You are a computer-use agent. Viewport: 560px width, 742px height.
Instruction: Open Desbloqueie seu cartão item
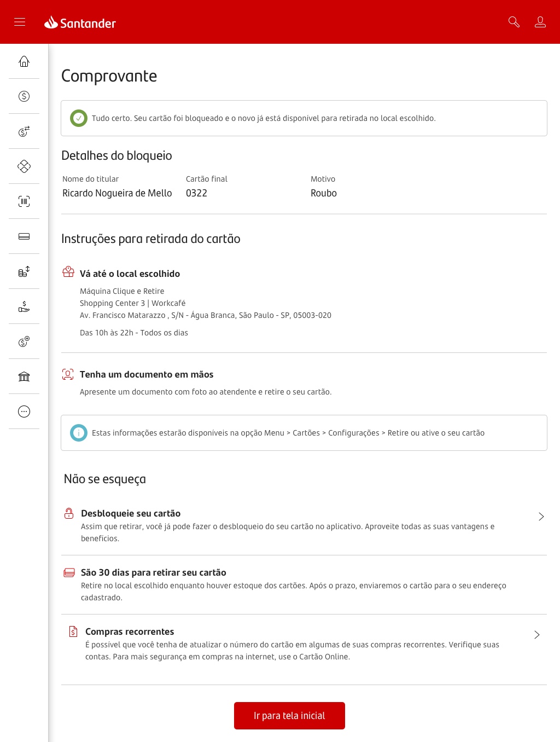[304, 525]
